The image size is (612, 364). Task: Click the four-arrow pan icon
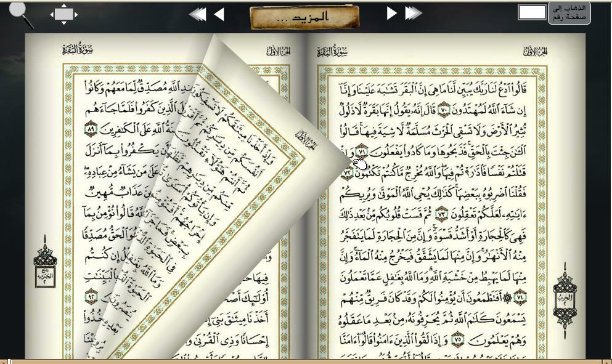(x=63, y=14)
